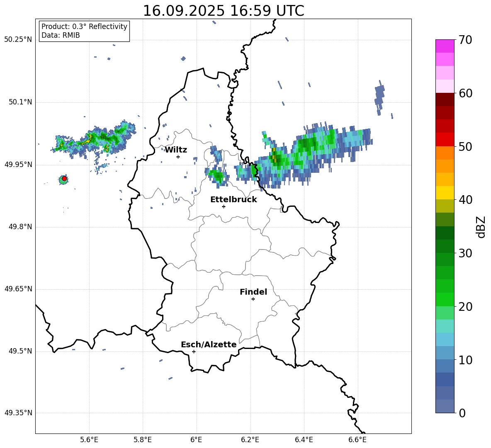The width and height of the screenshot is (491, 448).
Task: Click the 49.95°N latitude label
Action: point(18,165)
